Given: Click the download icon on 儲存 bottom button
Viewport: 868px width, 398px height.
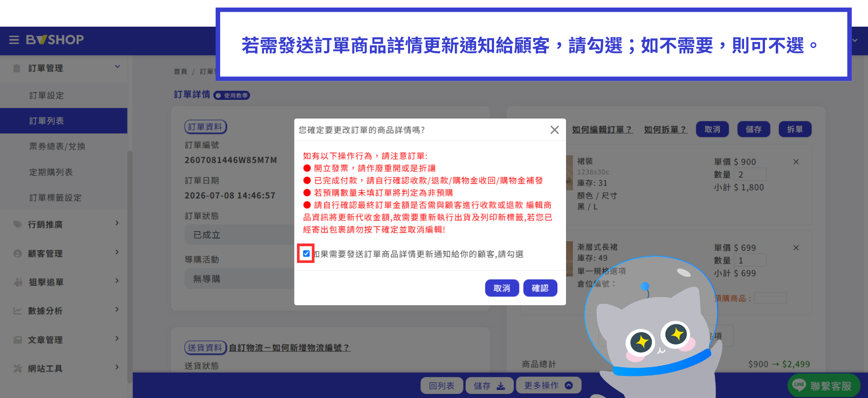Looking at the screenshot, I should pyautogui.click(x=501, y=386).
